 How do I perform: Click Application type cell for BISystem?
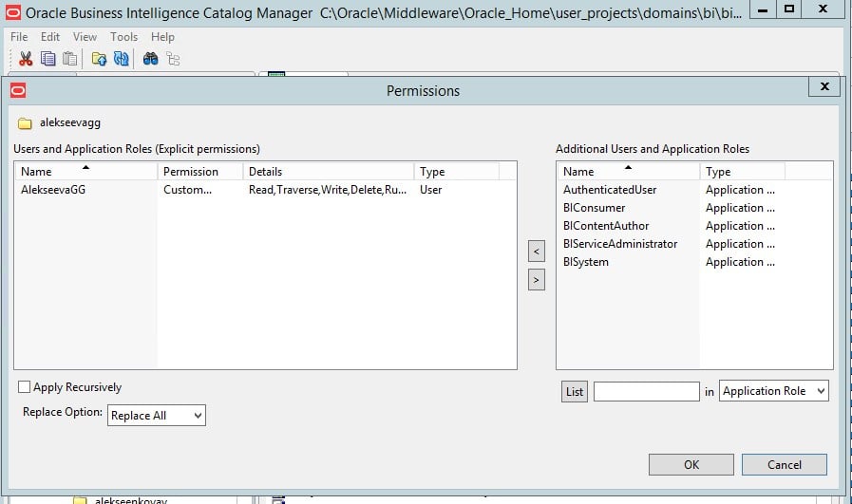click(x=740, y=262)
